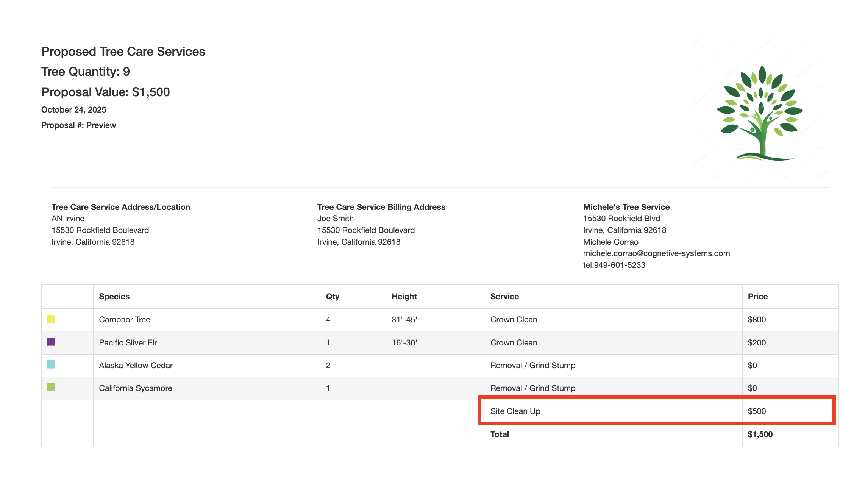Click the Qty column header

point(333,297)
